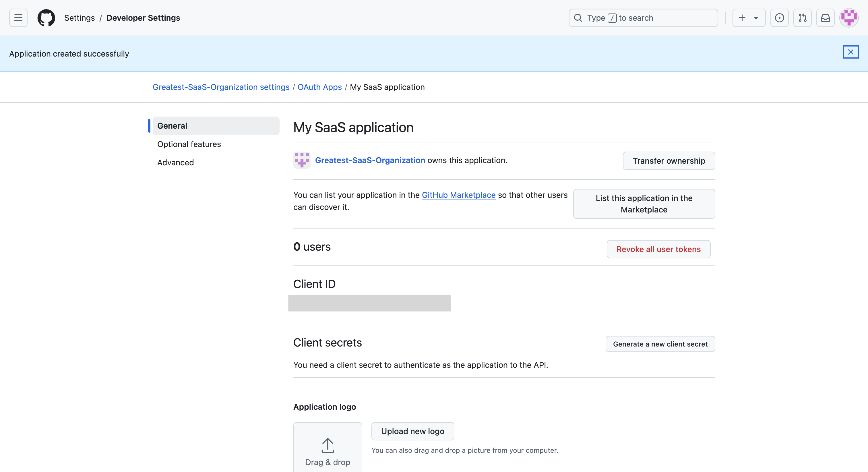Open Optional features sidebar section
Screen dimensions: 868x472
[x=189, y=144]
